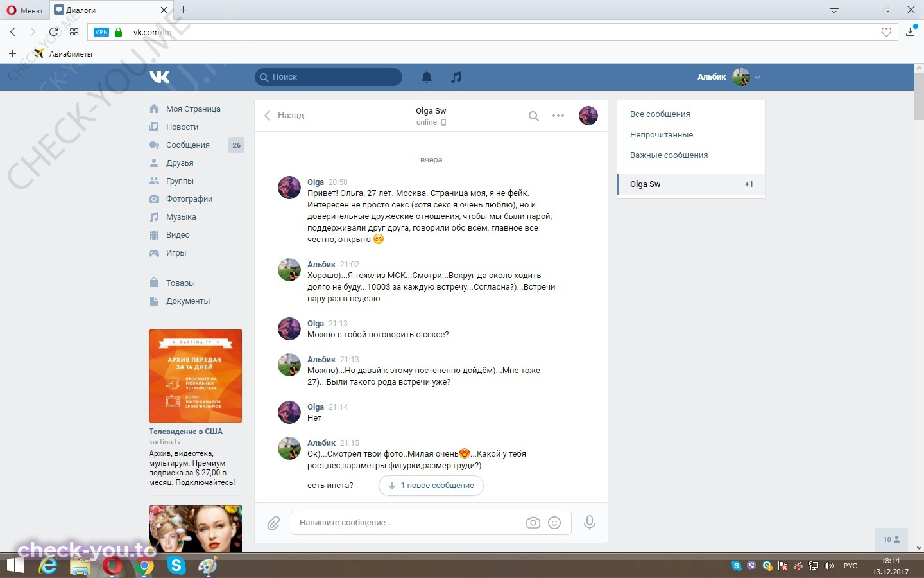Open Paint from the taskbar
This screenshot has width=924, height=578.
tap(207, 566)
